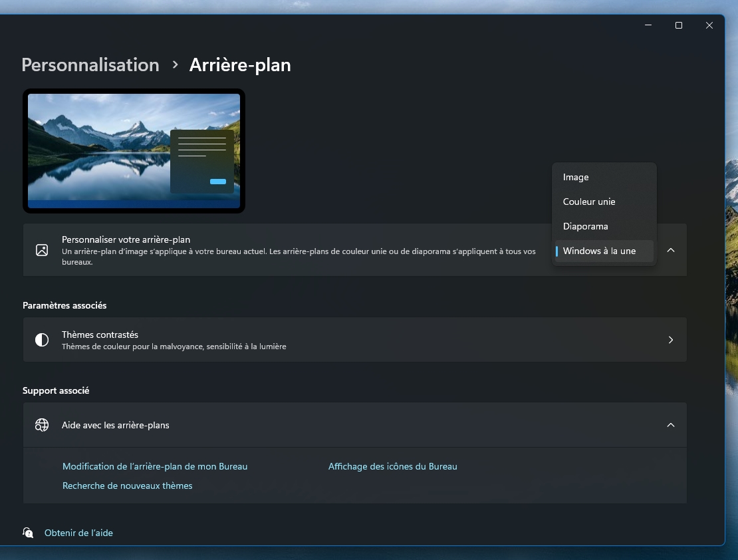738x560 pixels.
Task: Click the Arrière-plan page title
Action: pos(240,65)
